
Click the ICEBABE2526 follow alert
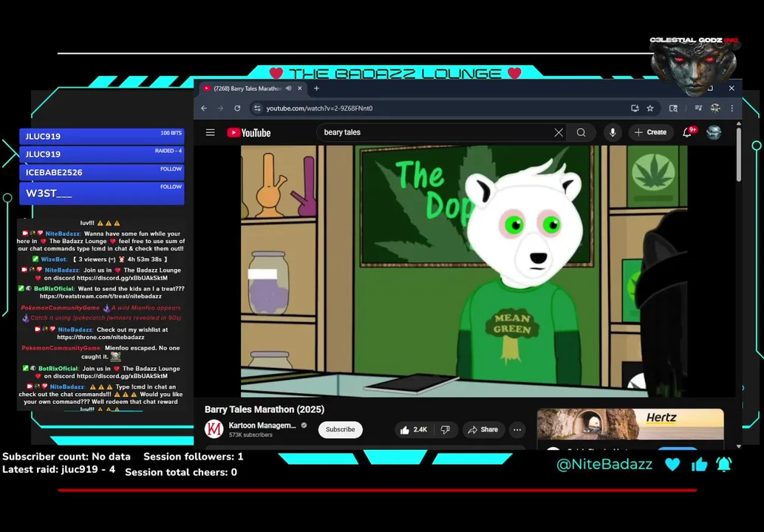[x=102, y=172]
